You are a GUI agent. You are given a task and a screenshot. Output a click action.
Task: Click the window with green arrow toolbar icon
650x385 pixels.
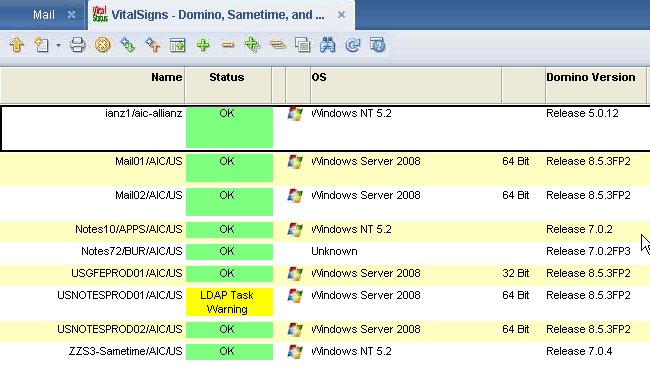tap(177, 45)
